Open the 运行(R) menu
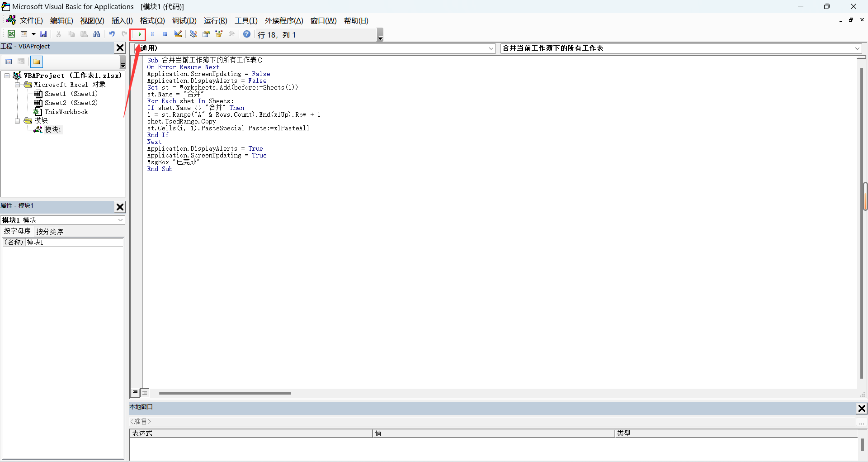868x462 pixels. (x=216, y=21)
